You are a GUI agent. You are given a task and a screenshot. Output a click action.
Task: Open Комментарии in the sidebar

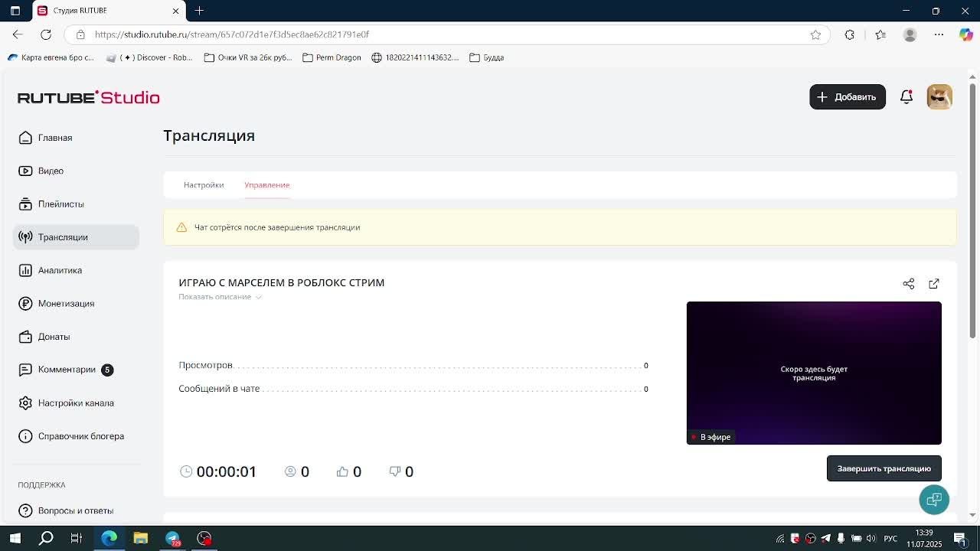(77, 370)
